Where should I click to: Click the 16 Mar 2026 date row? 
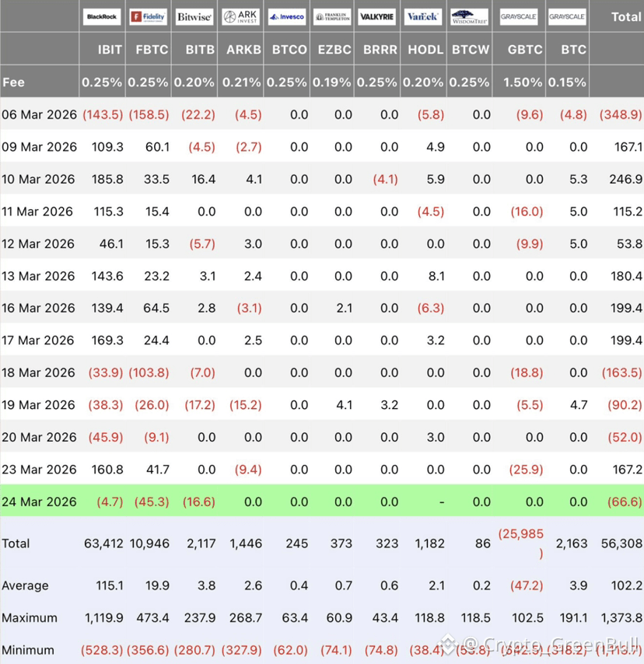click(38, 308)
